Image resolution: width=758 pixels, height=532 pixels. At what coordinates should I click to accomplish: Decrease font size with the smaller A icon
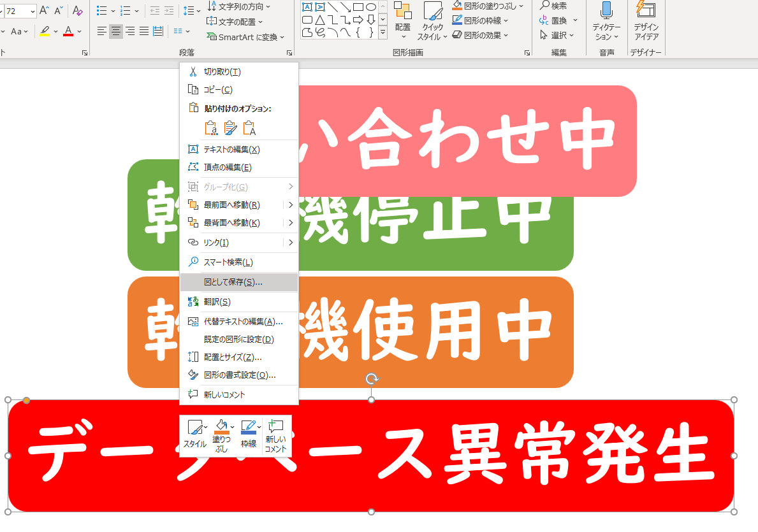tap(59, 10)
